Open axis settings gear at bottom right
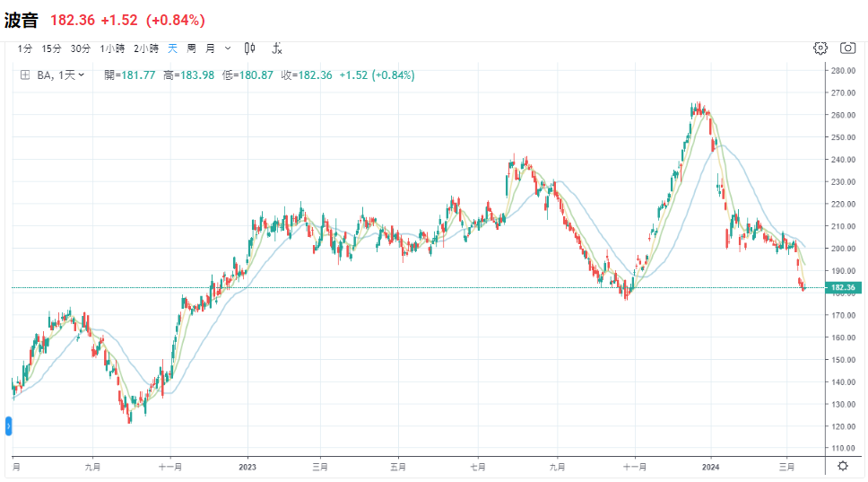This screenshot has width=868, height=482. click(x=843, y=466)
